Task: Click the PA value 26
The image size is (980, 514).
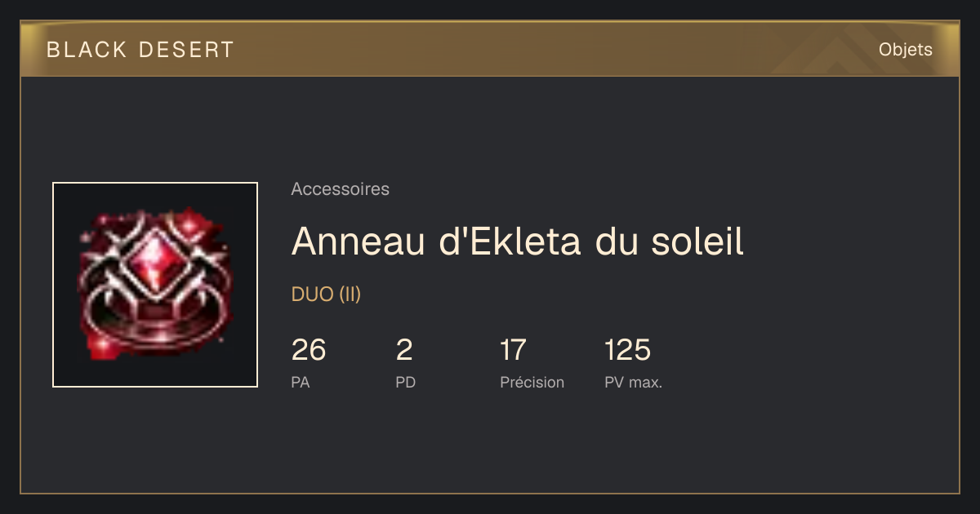Action: click(309, 350)
